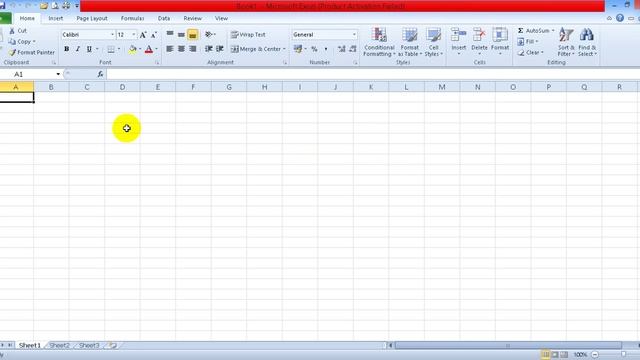Click the orientation text angle icon
The image size is (640, 360).
tap(209, 35)
